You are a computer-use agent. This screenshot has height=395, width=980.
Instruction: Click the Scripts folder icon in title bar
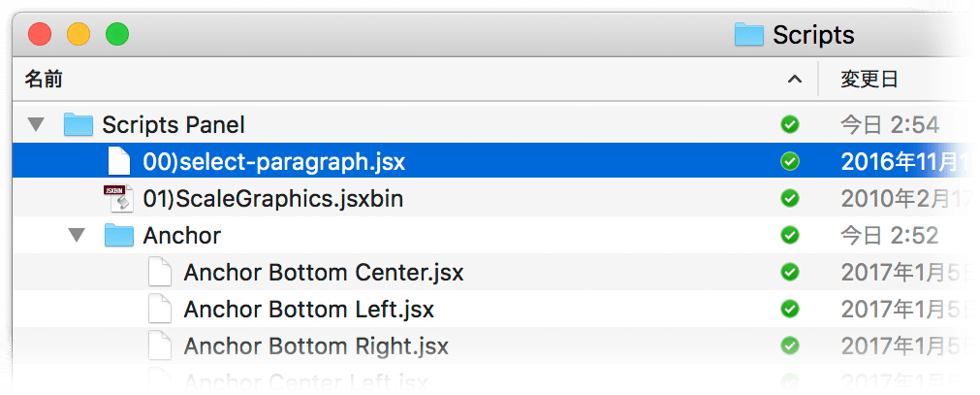point(748,34)
